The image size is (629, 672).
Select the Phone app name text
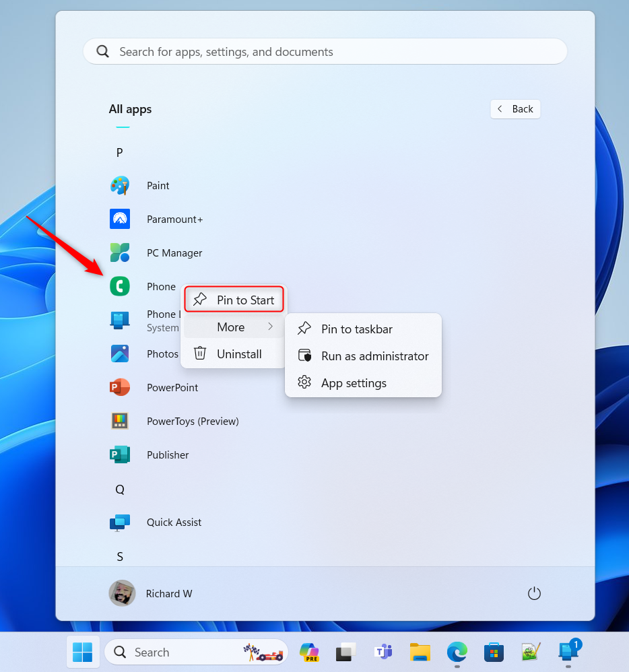pos(161,287)
